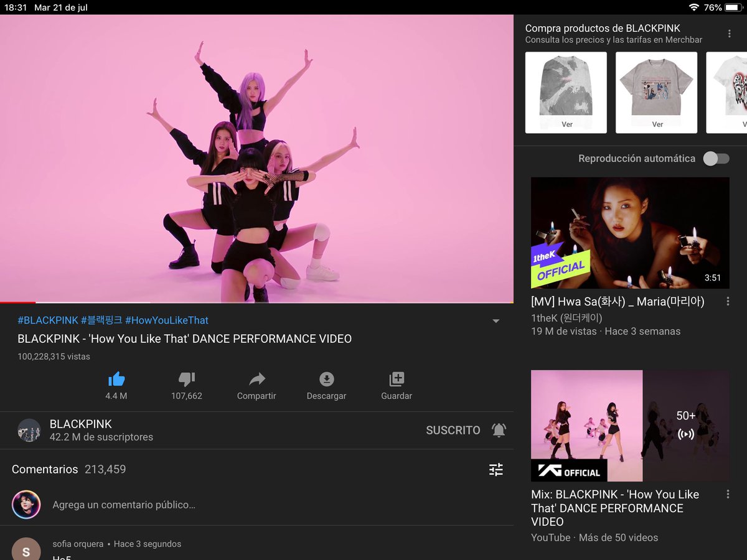
Task: Tap the '42.2 M de suscriptores' text
Action: (101, 437)
